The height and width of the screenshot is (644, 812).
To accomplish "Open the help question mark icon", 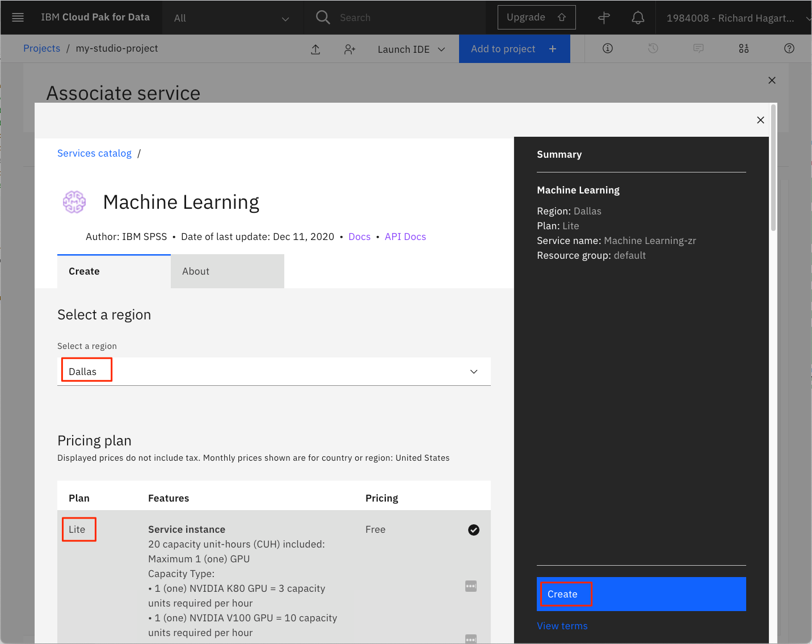I will coord(789,48).
